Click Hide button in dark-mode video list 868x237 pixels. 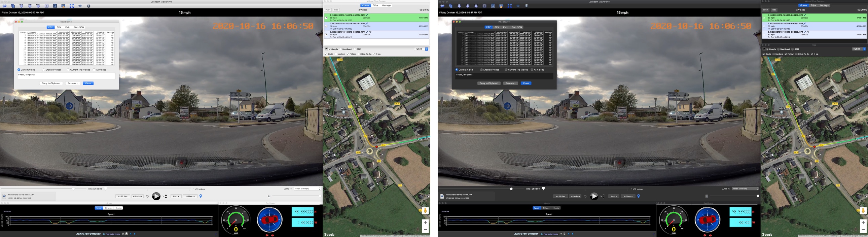click(x=774, y=10)
